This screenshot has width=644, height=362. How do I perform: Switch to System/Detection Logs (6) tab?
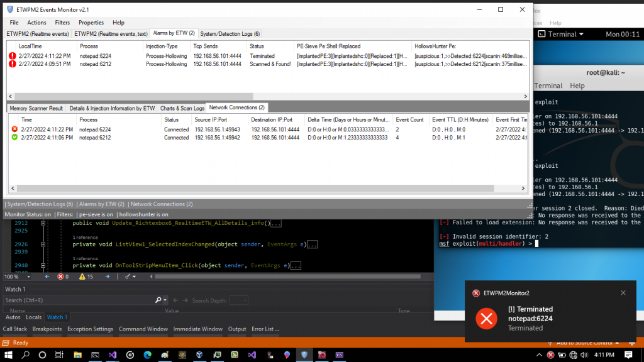(x=230, y=33)
